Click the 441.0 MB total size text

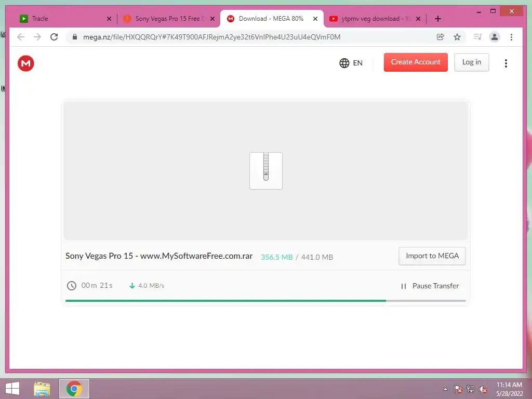point(317,257)
